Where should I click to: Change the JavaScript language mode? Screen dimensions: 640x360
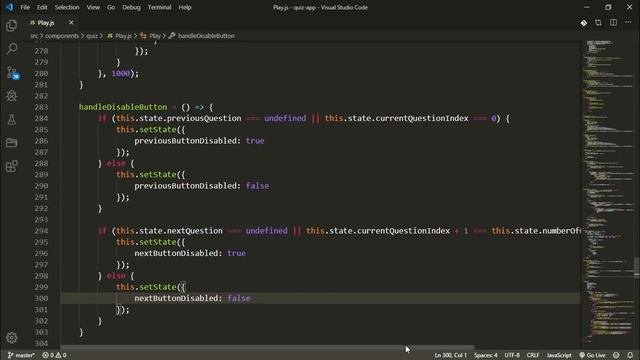(559, 355)
